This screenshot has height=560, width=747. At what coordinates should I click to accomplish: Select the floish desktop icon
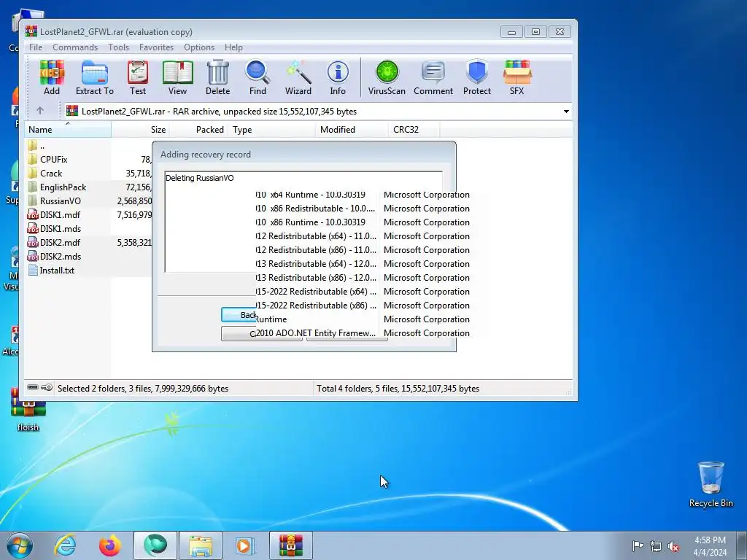click(28, 410)
